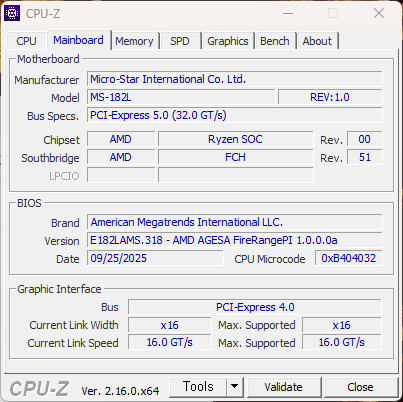Click the REV:1.0 field
403x402 pixels.
click(330, 97)
